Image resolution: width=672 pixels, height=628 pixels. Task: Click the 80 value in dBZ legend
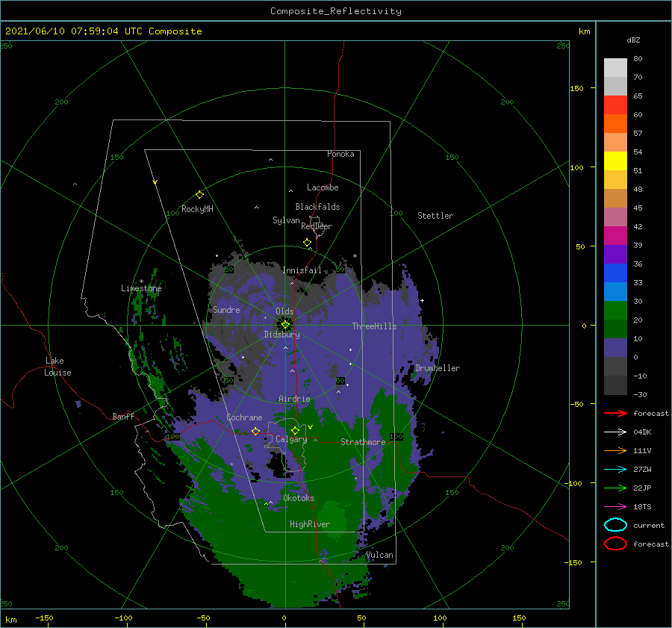(x=638, y=59)
